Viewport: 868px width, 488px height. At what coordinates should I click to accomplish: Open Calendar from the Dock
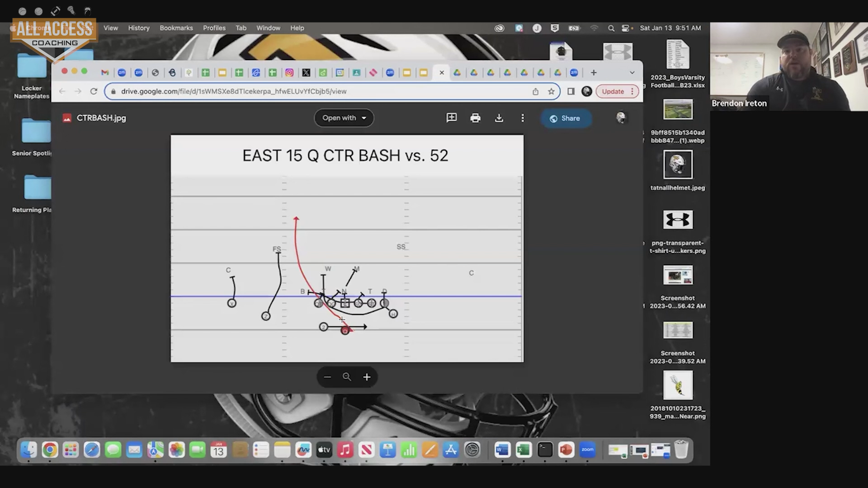coord(218,450)
